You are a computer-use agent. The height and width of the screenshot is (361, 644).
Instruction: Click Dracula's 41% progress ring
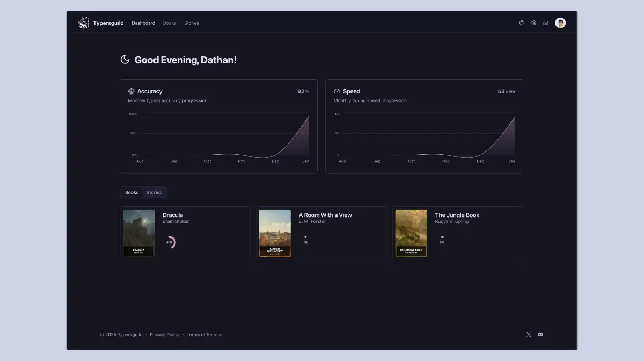170,242
